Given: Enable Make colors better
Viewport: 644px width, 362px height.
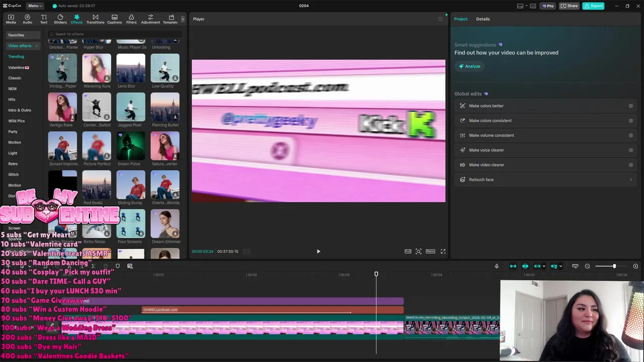Looking at the screenshot, I should click(x=631, y=106).
